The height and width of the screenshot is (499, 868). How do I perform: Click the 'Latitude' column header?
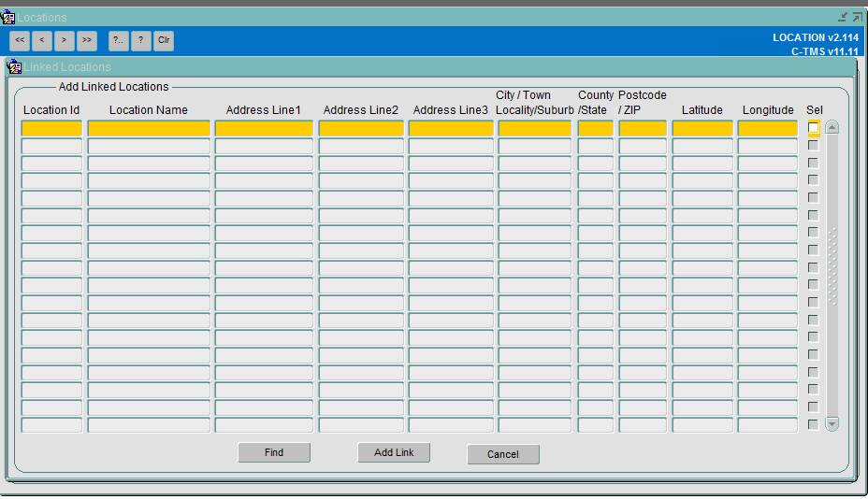point(702,110)
